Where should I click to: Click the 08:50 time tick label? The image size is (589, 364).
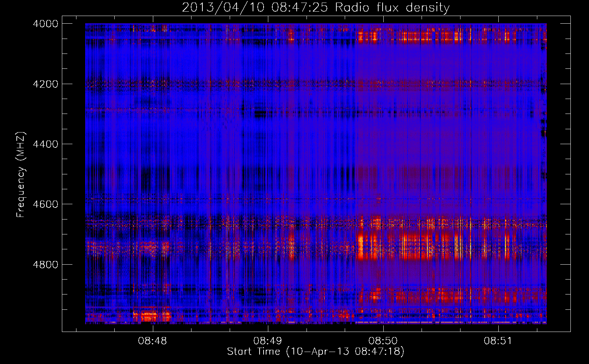(x=383, y=341)
